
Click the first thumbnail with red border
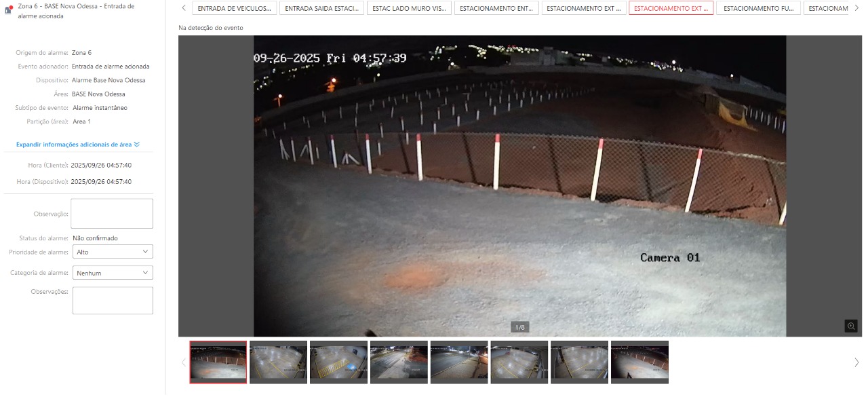click(x=218, y=362)
